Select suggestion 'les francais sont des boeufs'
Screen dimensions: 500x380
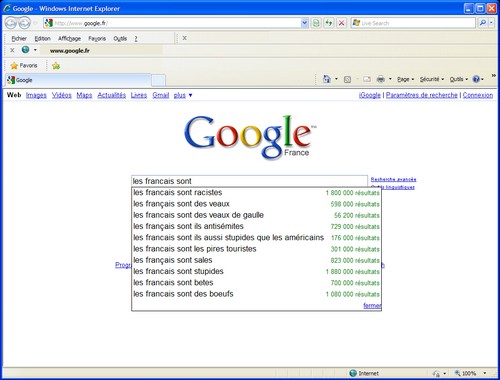pyautogui.click(x=256, y=294)
